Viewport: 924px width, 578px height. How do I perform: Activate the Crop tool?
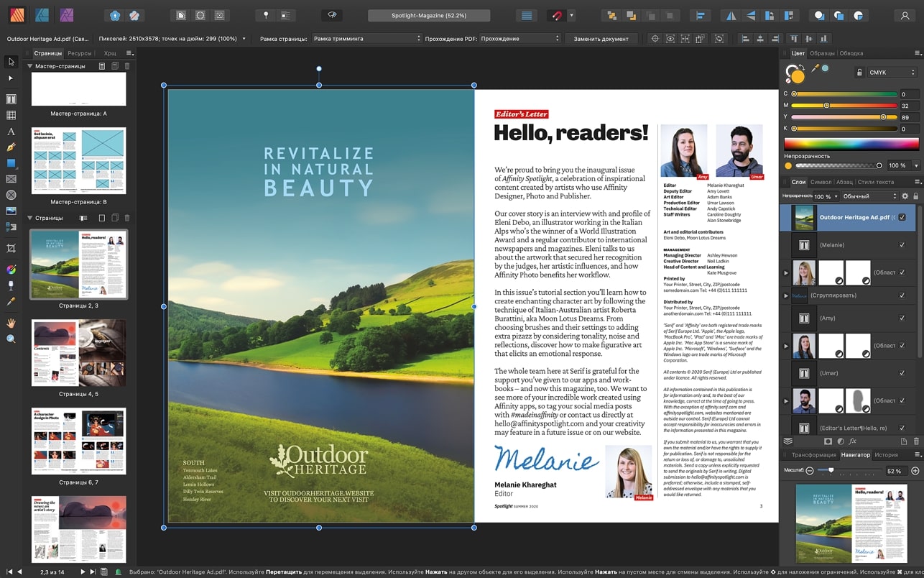[x=11, y=248]
